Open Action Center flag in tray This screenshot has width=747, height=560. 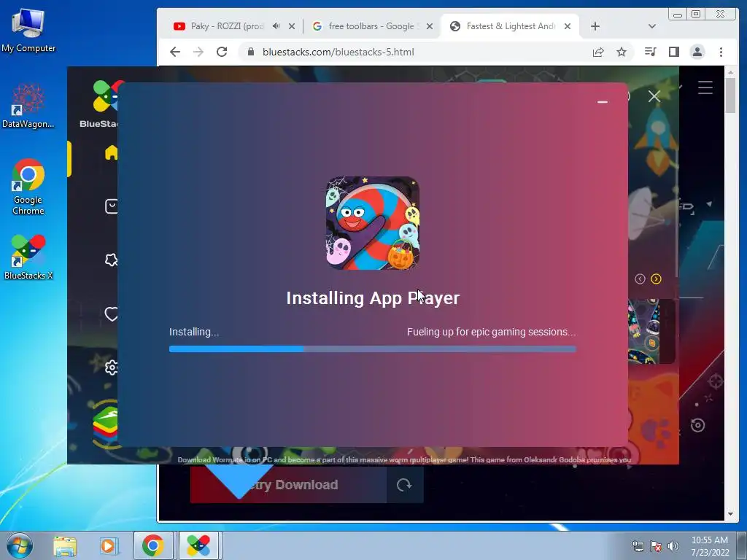[656, 546]
